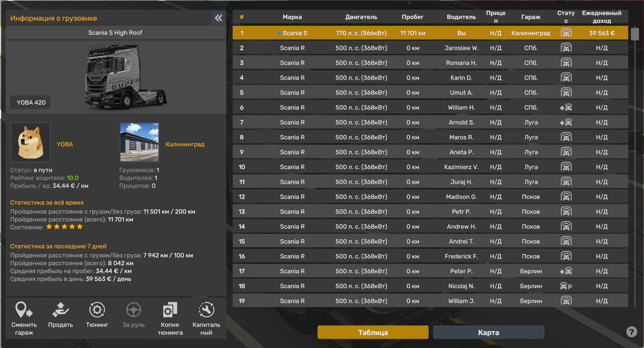Click status icon for driver Karin D.

coord(566,78)
